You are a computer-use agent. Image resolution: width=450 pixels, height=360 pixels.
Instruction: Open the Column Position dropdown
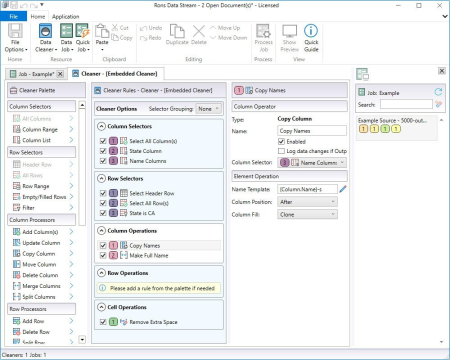pyautogui.click(x=307, y=202)
